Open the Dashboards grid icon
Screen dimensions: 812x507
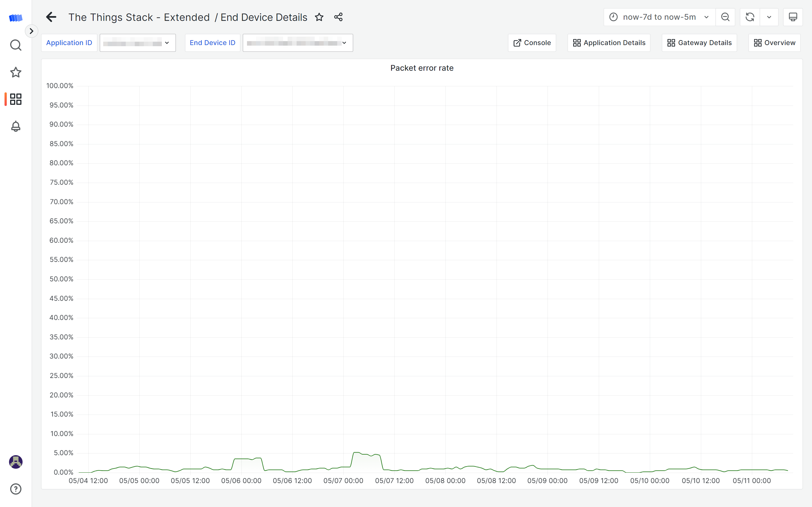tap(16, 99)
